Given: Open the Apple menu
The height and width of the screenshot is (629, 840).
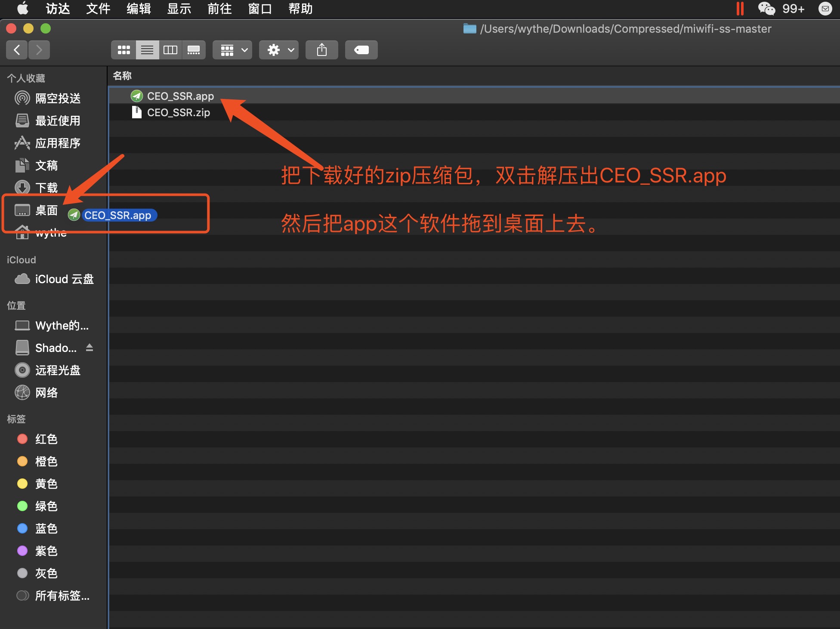Looking at the screenshot, I should click(23, 9).
